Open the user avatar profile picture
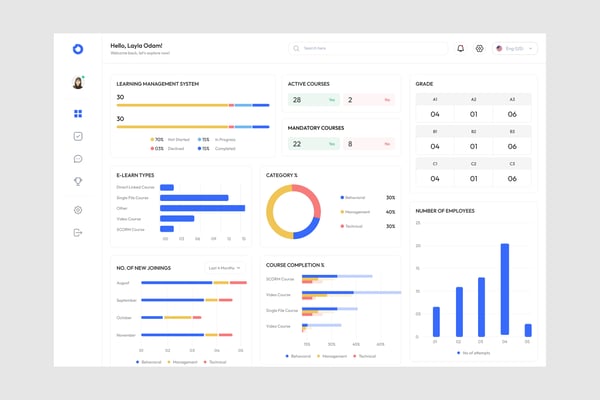Screen dimensions: 600x400 78,82
